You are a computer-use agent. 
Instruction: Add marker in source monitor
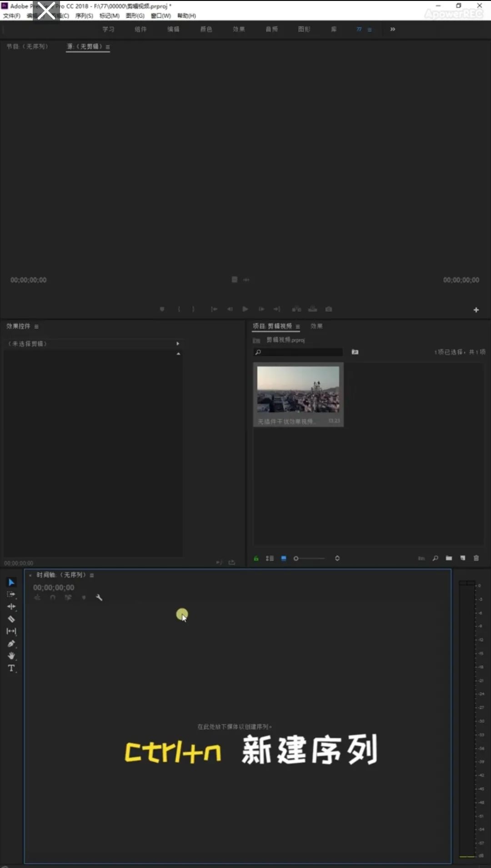click(162, 309)
